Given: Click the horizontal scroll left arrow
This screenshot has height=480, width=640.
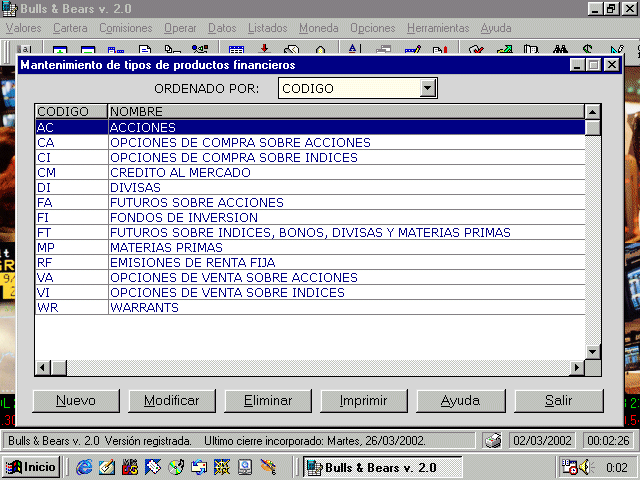Looking at the screenshot, I should coord(43,368).
